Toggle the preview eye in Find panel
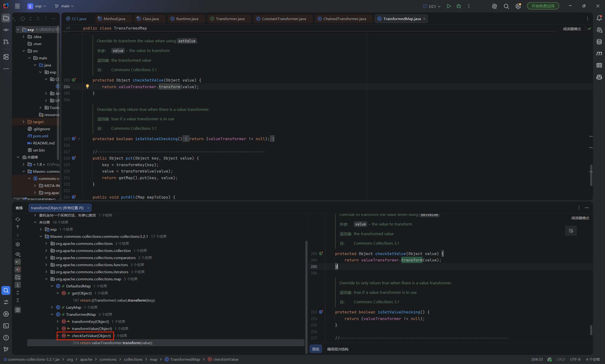The image size is (605, 364). (18, 254)
